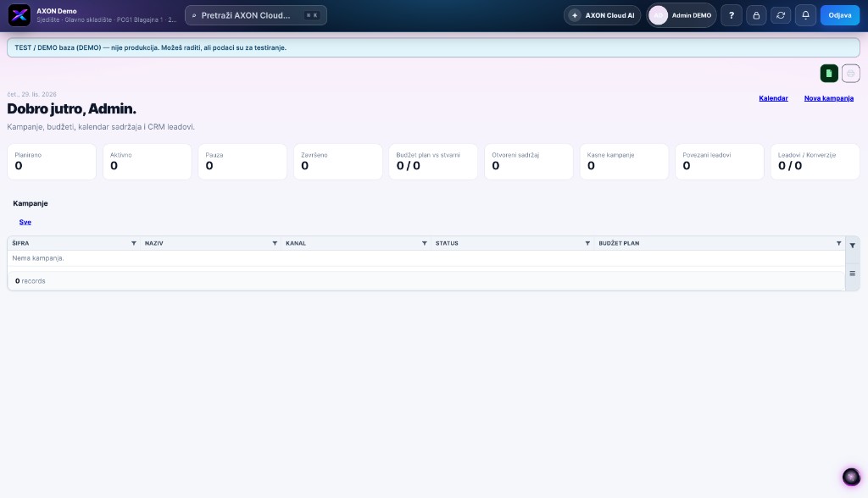Click the Završeno stat card
Image resolution: width=868 pixels, height=498 pixels.
(x=337, y=162)
